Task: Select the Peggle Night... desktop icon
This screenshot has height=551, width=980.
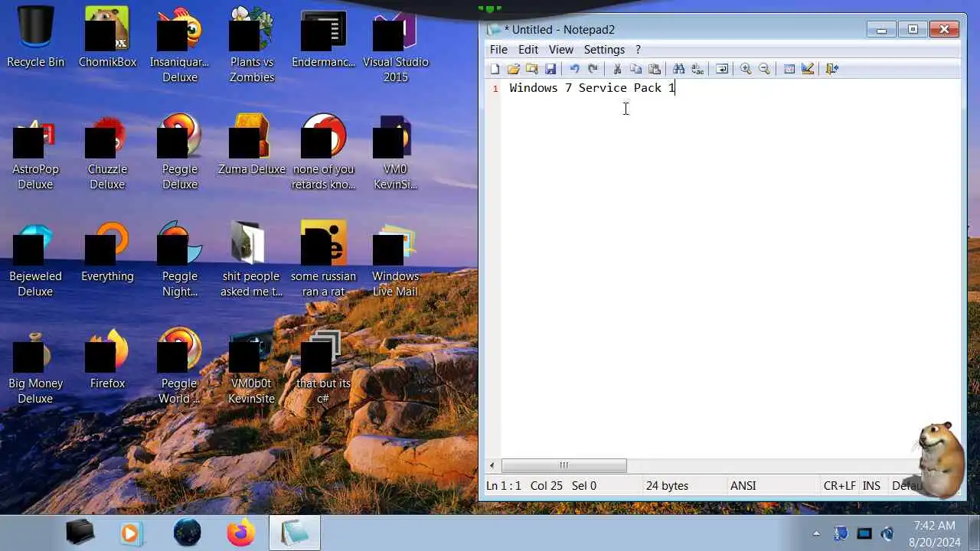Action: 180,260
